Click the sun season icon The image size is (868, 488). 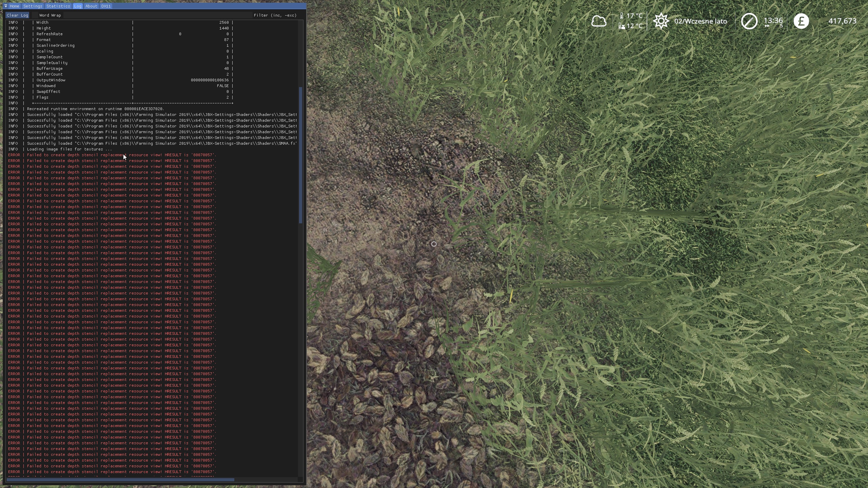(661, 21)
